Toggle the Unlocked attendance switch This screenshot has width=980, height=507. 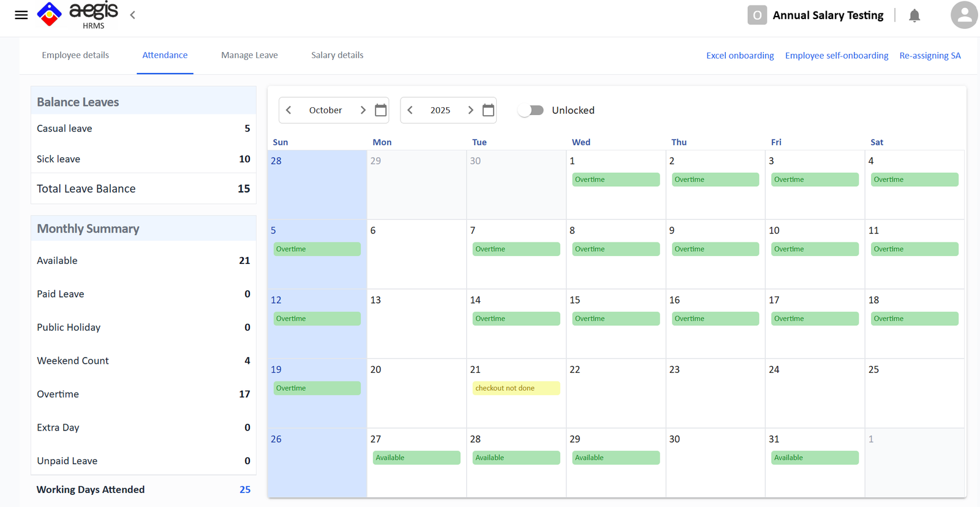pos(530,110)
